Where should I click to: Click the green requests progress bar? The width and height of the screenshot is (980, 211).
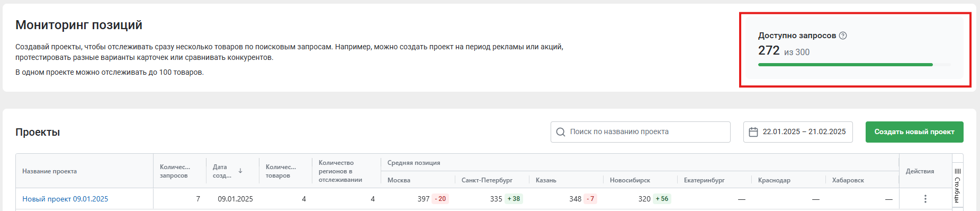[x=846, y=65]
